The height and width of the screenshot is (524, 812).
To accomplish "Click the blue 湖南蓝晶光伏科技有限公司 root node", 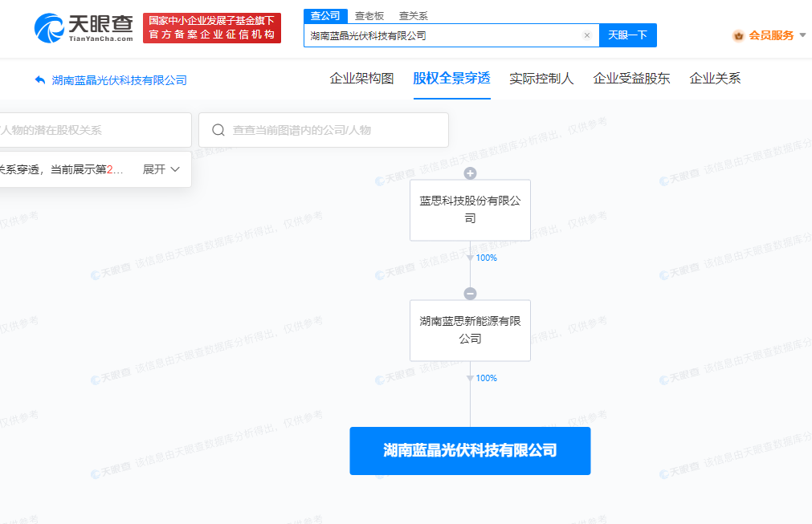I will 470,450.
